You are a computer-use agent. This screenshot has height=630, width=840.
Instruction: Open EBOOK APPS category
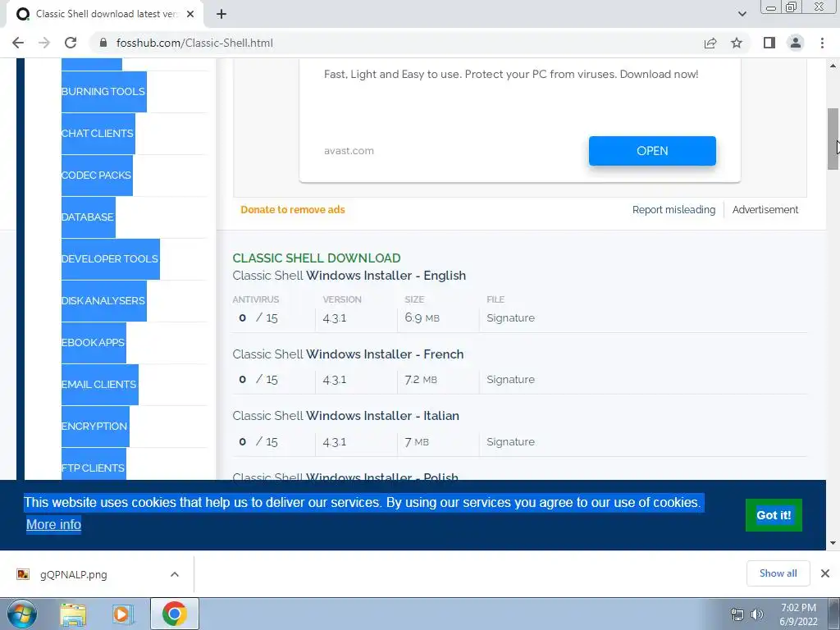pos(94,342)
